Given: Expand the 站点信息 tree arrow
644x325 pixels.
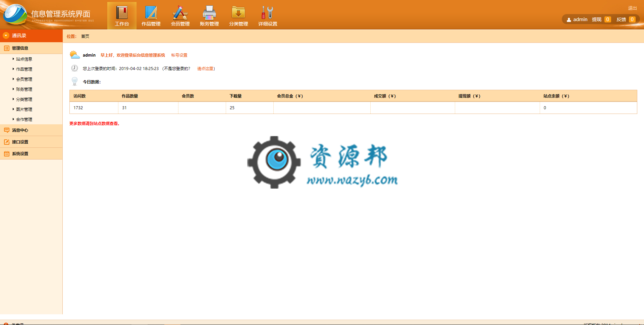Looking at the screenshot, I should pyautogui.click(x=13, y=59).
